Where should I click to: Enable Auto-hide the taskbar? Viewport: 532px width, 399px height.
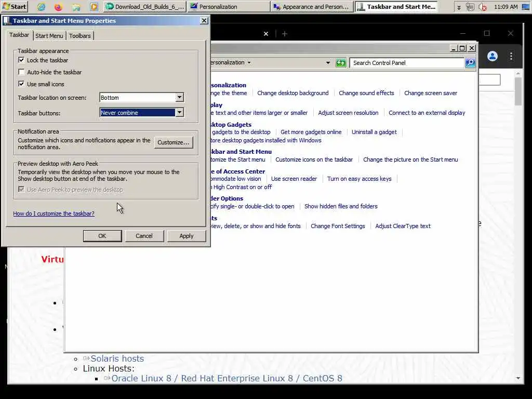pyautogui.click(x=21, y=72)
